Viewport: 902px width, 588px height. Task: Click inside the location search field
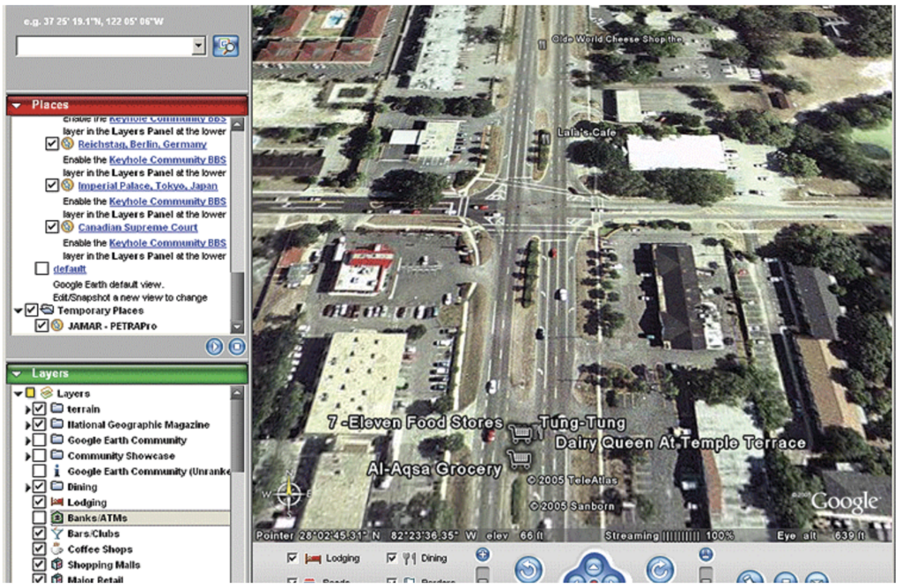click(105, 46)
